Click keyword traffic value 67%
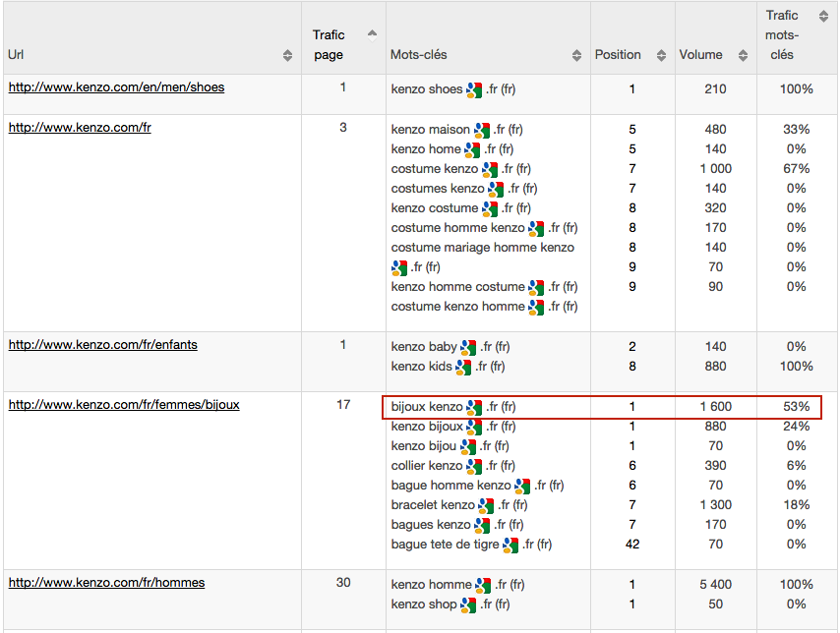 pos(796,169)
